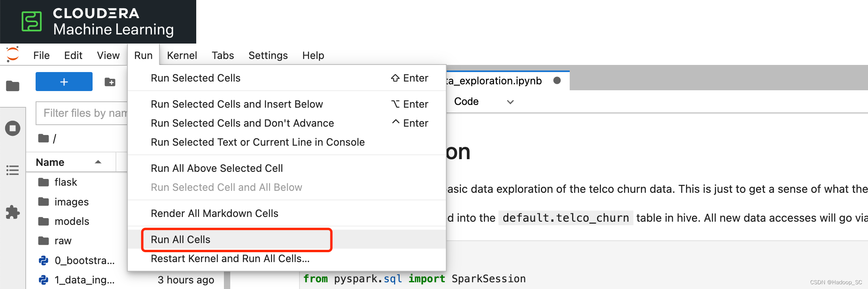The image size is (868, 289).
Task: Open the Kernel menu
Action: pyautogui.click(x=182, y=55)
